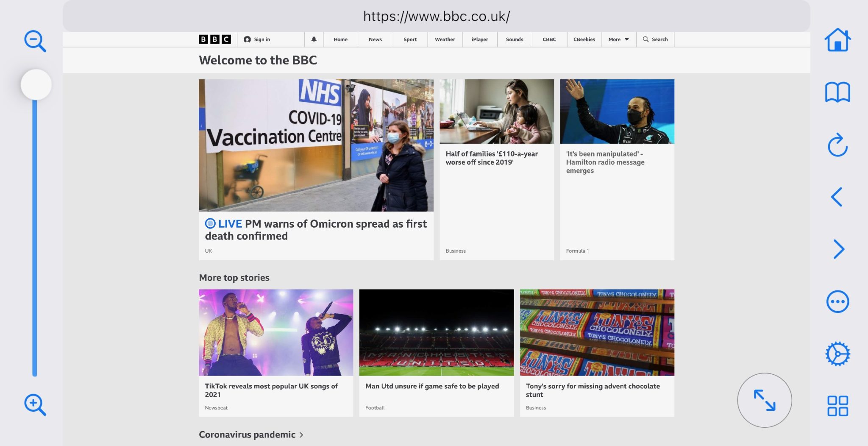
Task: Click the URL address bar
Action: 436,17
